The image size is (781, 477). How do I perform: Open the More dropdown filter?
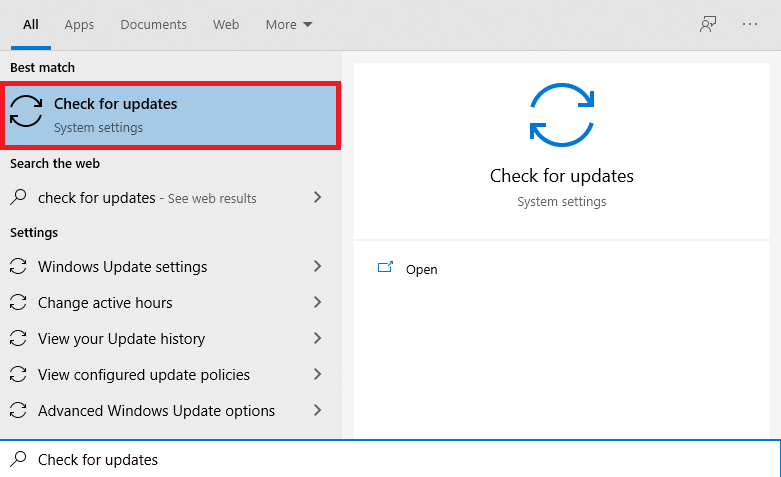pyautogui.click(x=289, y=25)
